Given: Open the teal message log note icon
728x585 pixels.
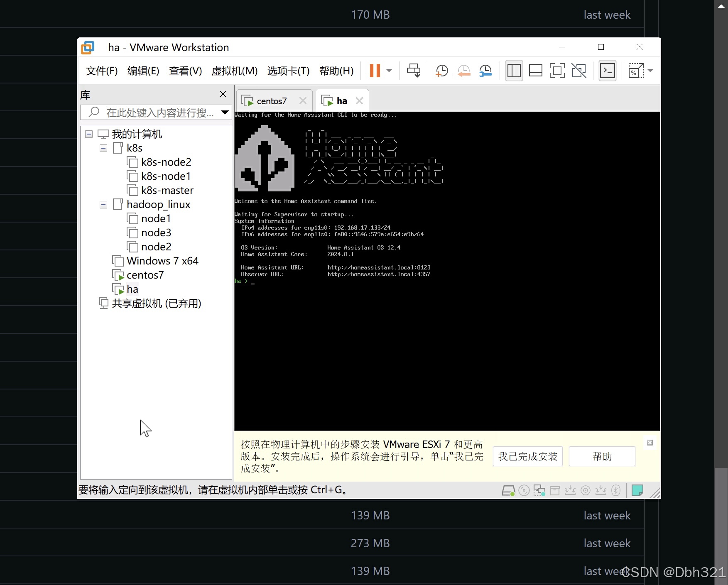Looking at the screenshot, I should tap(637, 490).
